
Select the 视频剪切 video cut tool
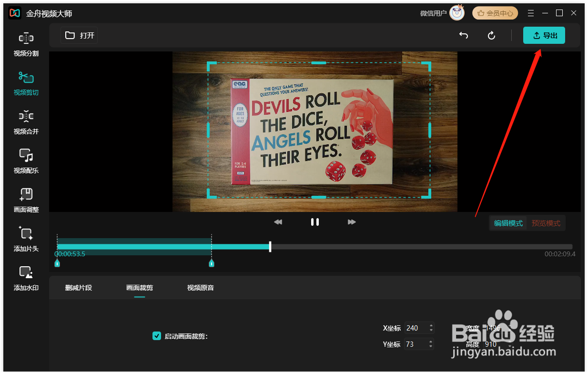tap(26, 83)
